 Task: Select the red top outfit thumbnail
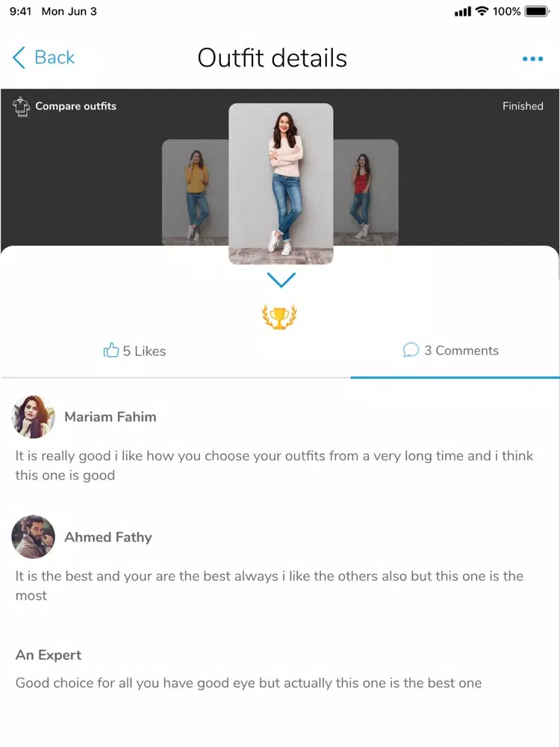[x=366, y=193]
